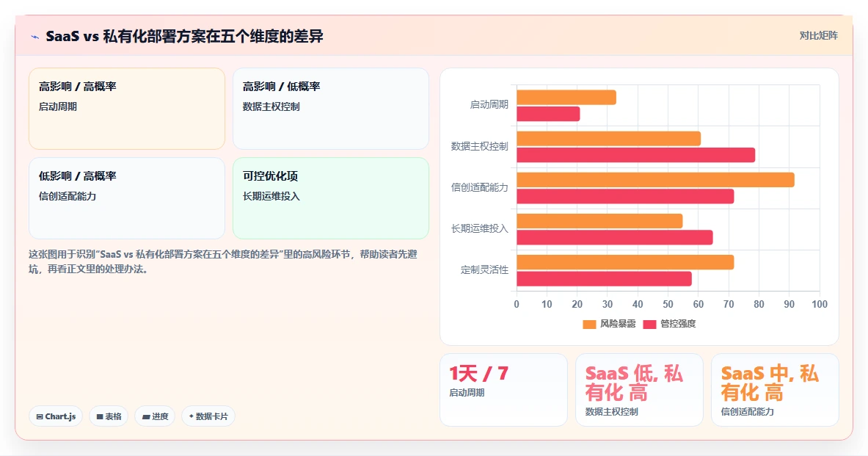Image resolution: width=868 pixels, height=456 pixels.
Task: Click the 表格 chip icon
Action: 100,416
